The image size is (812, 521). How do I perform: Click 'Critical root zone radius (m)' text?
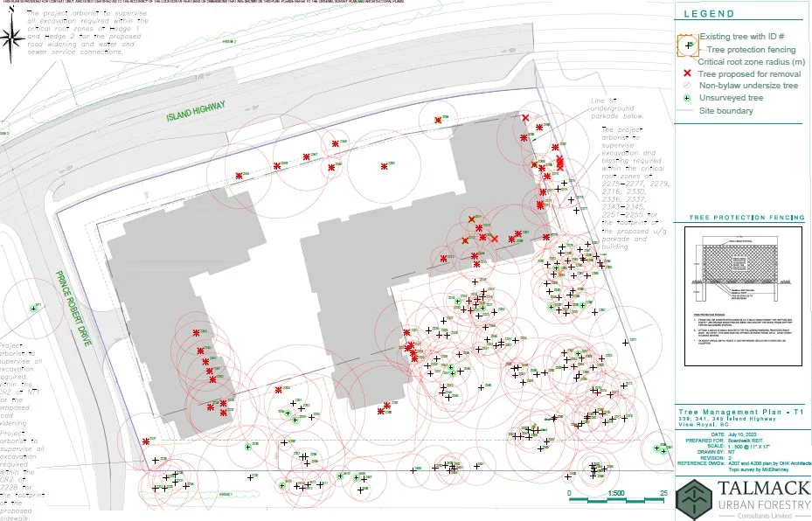(752, 62)
